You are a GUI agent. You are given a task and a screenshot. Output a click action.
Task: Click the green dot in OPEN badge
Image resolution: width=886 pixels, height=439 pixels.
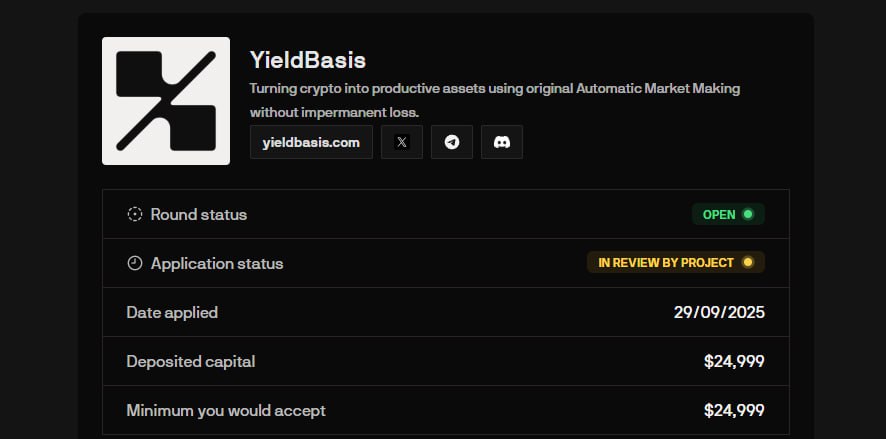tap(747, 214)
